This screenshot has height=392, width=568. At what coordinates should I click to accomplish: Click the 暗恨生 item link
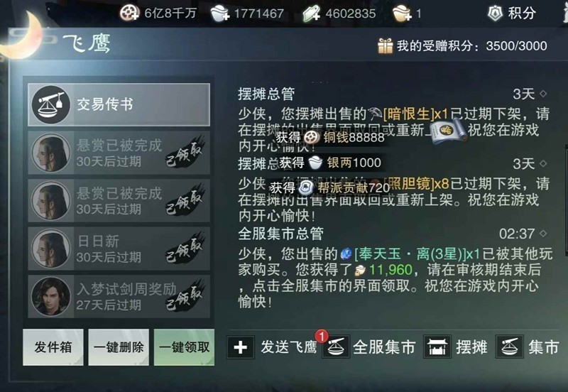(408, 114)
